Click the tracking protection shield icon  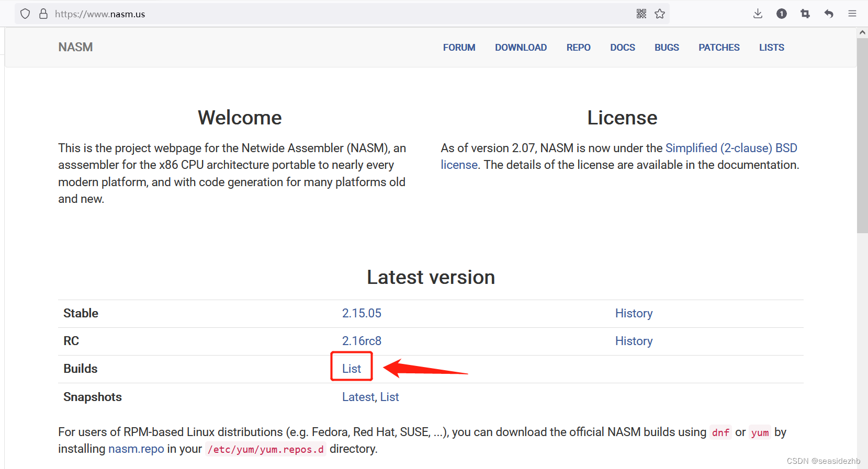pyautogui.click(x=25, y=14)
